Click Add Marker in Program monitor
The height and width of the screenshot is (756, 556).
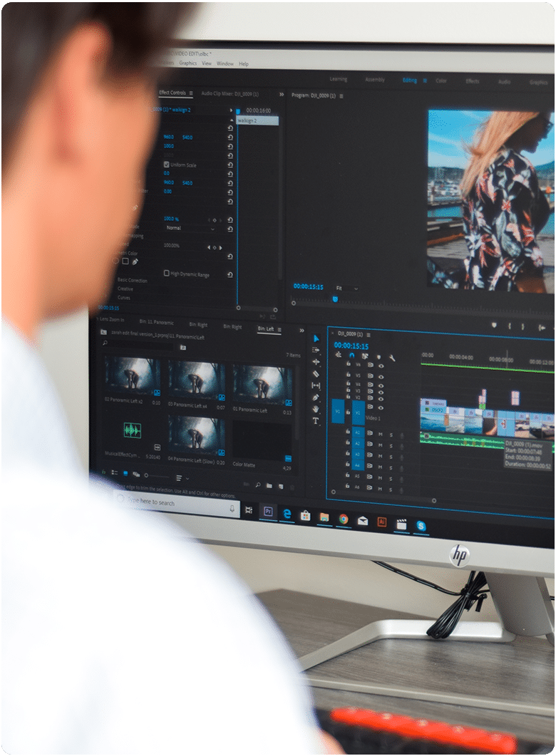coord(494,326)
